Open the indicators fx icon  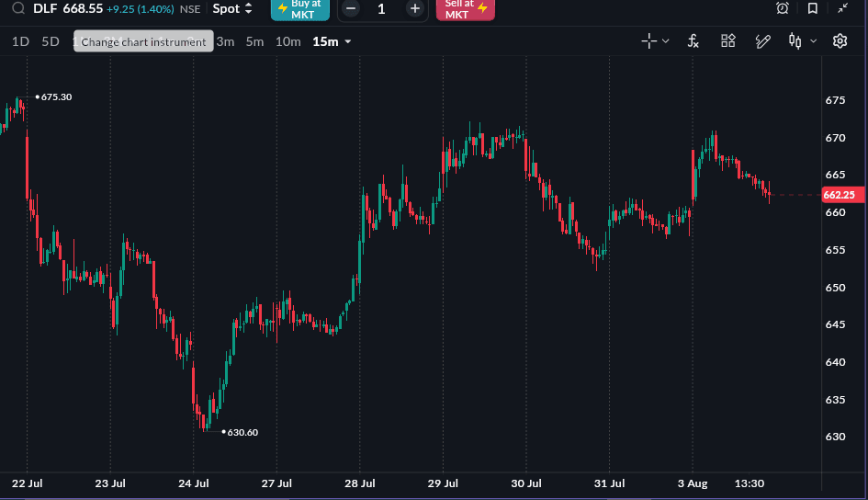(693, 41)
